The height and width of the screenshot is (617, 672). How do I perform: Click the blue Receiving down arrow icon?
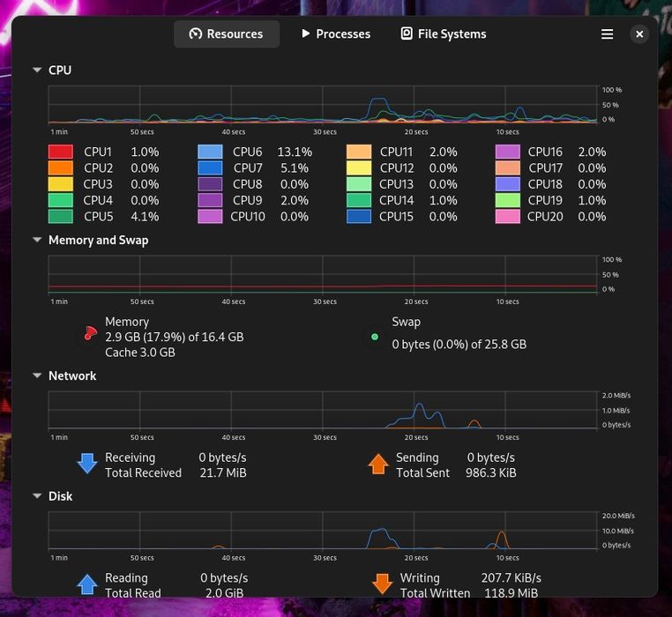point(87,463)
